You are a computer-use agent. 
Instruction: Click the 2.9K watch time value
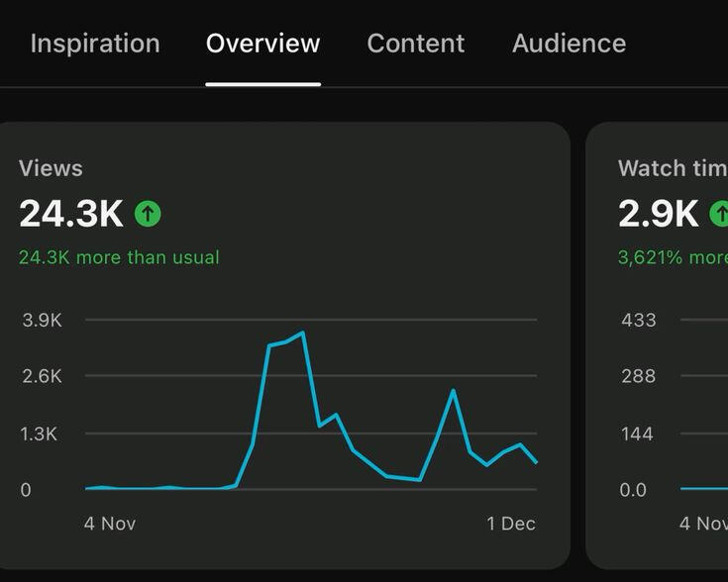[658, 214]
